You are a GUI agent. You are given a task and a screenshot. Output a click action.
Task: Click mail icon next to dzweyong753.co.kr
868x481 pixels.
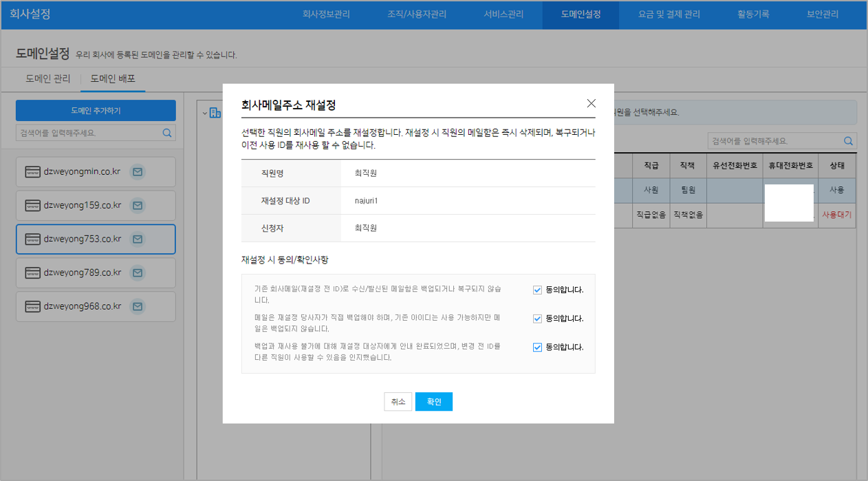pyautogui.click(x=138, y=239)
